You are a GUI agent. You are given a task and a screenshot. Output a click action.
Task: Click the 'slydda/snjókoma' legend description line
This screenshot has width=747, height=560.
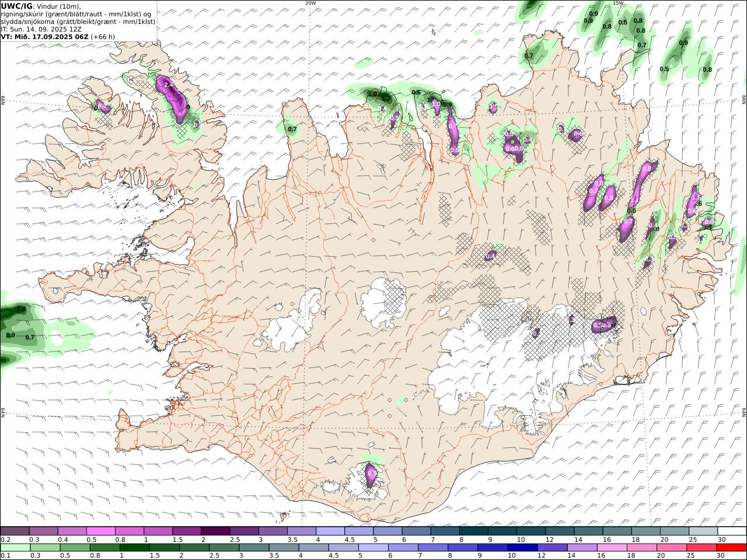(78, 22)
